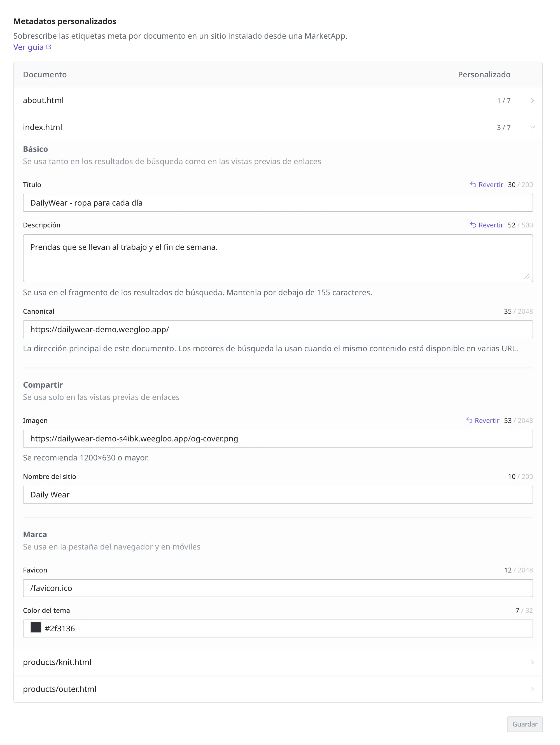This screenshot has height=745, width=560.
Task: Grab the Descripción textarea resize handle
Action: [527, 276]
